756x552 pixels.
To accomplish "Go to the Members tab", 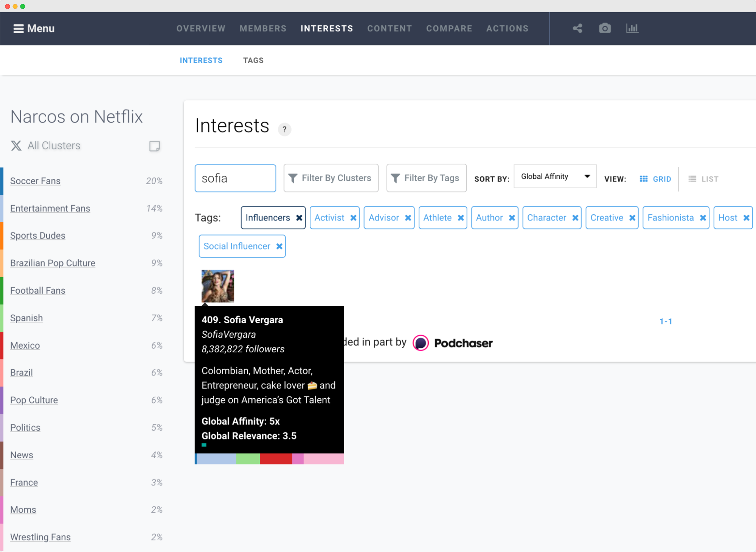I will click(263, 29).
